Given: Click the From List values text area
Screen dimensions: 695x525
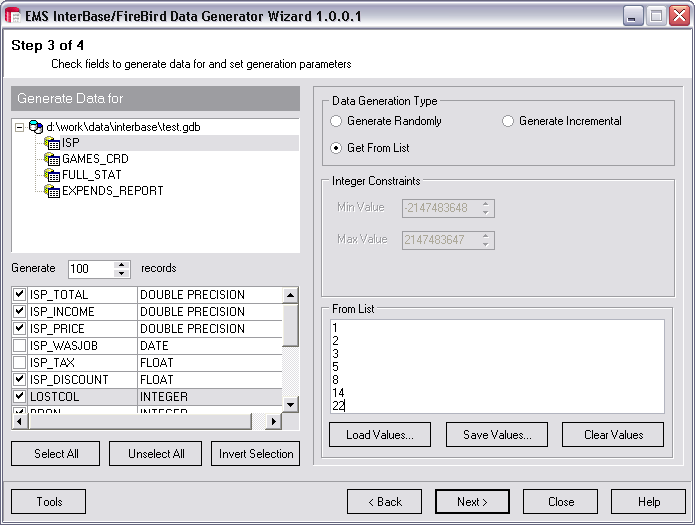Looking at the screenshot, I should click(497, 366).
